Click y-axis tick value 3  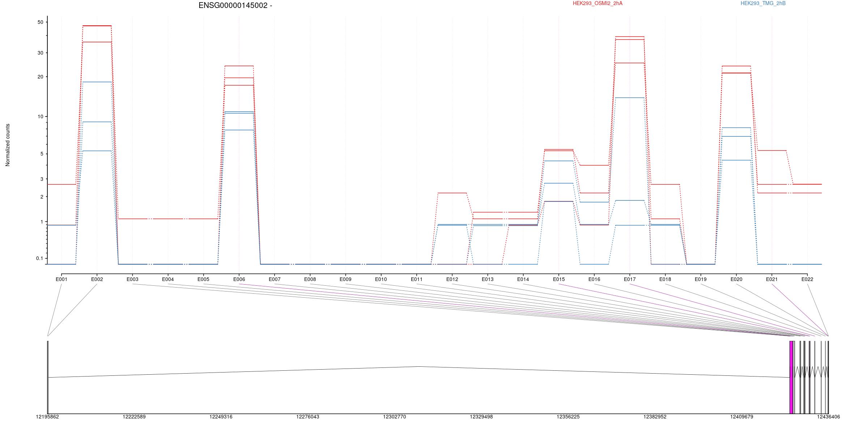click(42, 179)
